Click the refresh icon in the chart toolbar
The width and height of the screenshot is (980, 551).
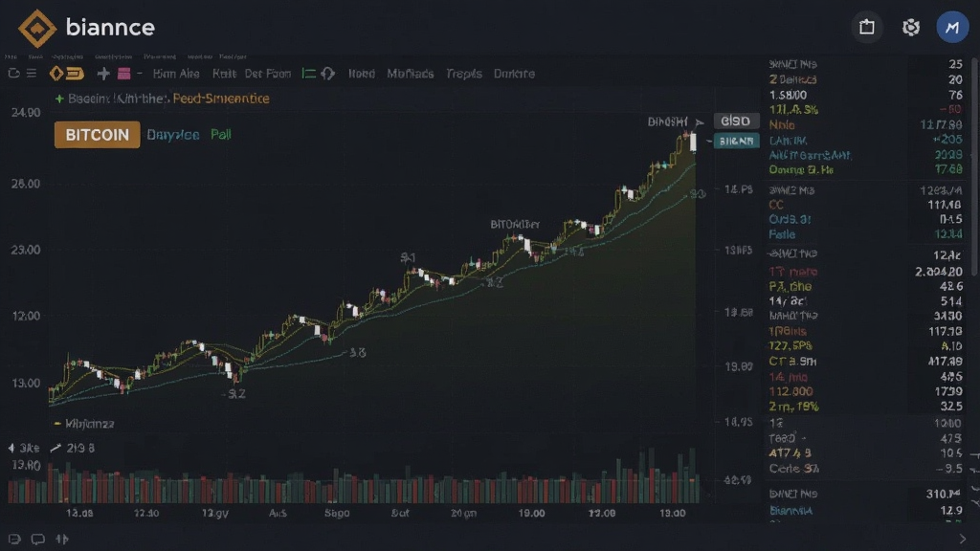(x=13, y=73)
